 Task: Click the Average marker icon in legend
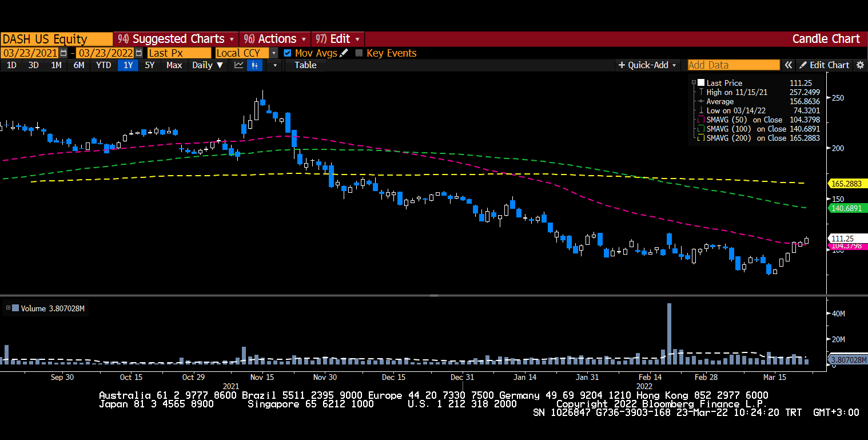click(x=700, y=101)
